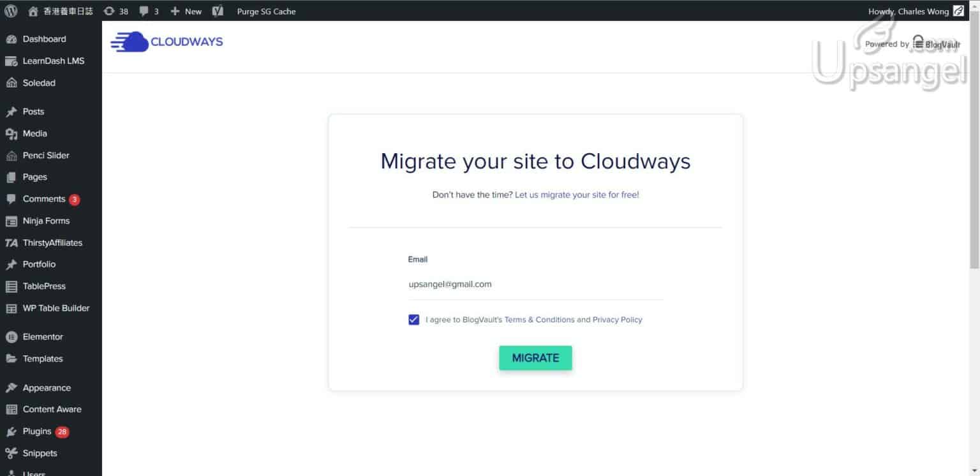
Task: Click 'Let us migrate your site for free' link
Action: (577, 195)
